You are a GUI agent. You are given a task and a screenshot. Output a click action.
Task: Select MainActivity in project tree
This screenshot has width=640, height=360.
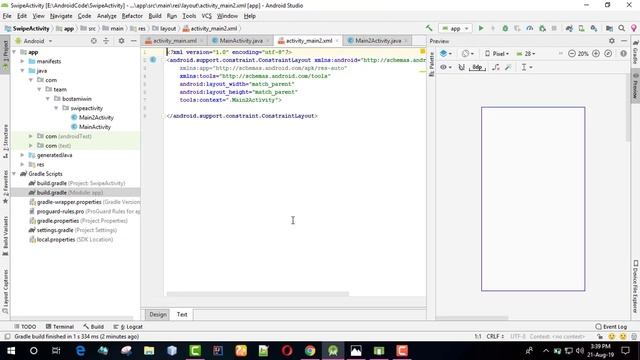tap(95, 127)
